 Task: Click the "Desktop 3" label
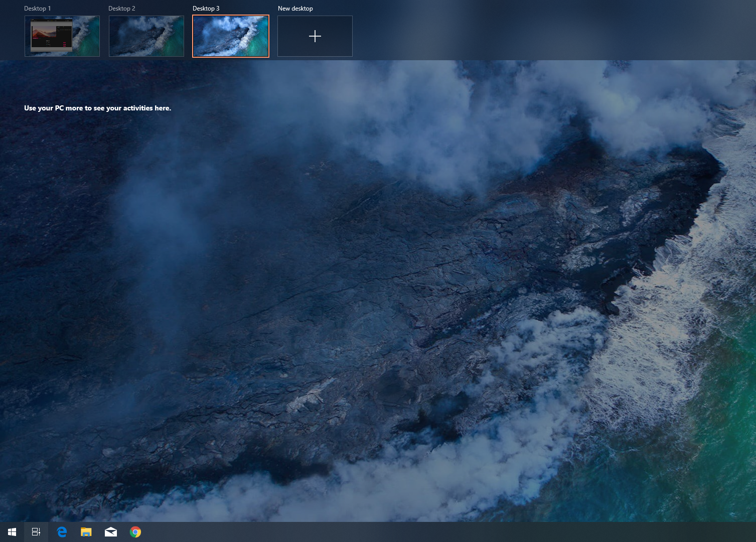pyautogui.click(x=206, y=9)
